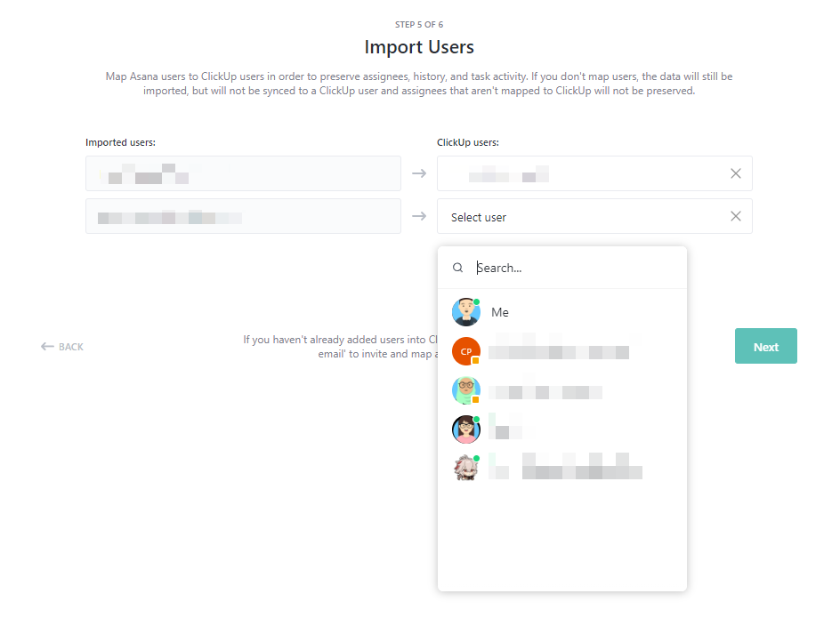Go back using the BACK link

(62, 347)
